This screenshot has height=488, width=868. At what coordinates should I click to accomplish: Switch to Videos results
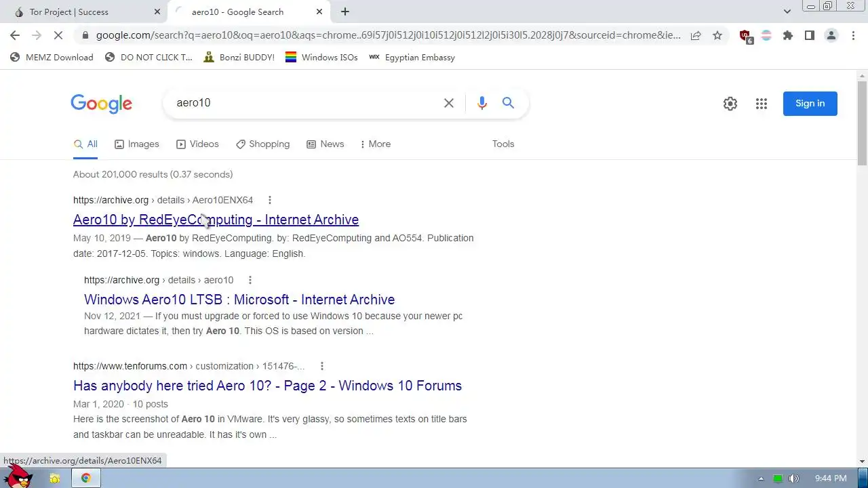click(197, 144)
